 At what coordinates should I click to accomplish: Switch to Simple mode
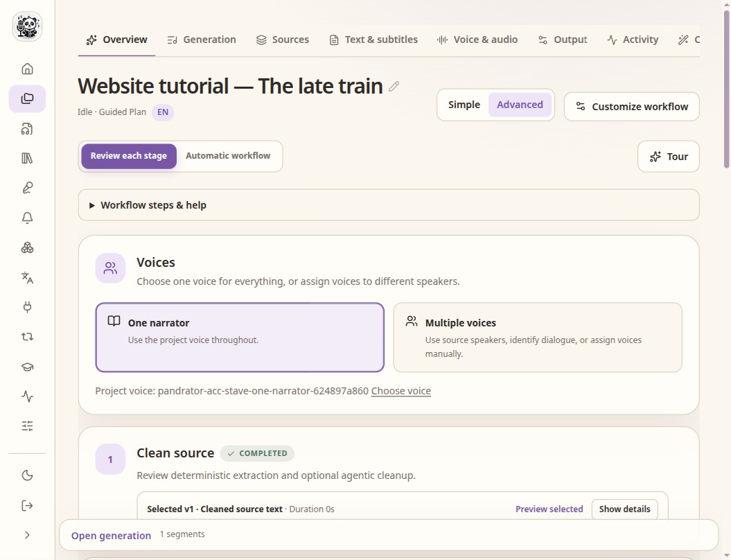tap(464, 105)
